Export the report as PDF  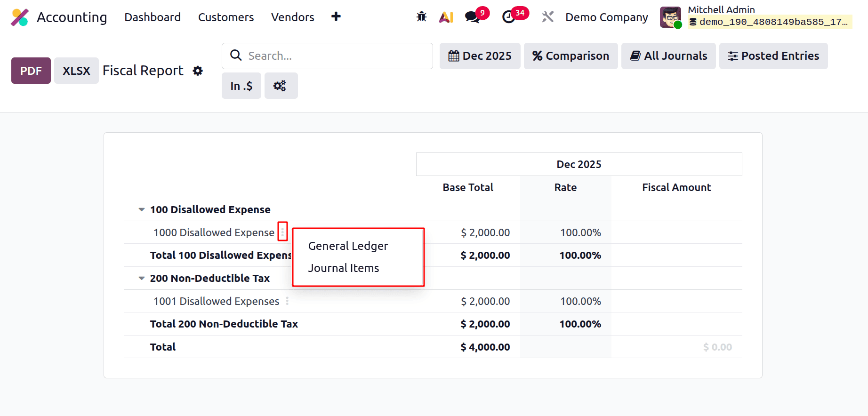[31, 71]
